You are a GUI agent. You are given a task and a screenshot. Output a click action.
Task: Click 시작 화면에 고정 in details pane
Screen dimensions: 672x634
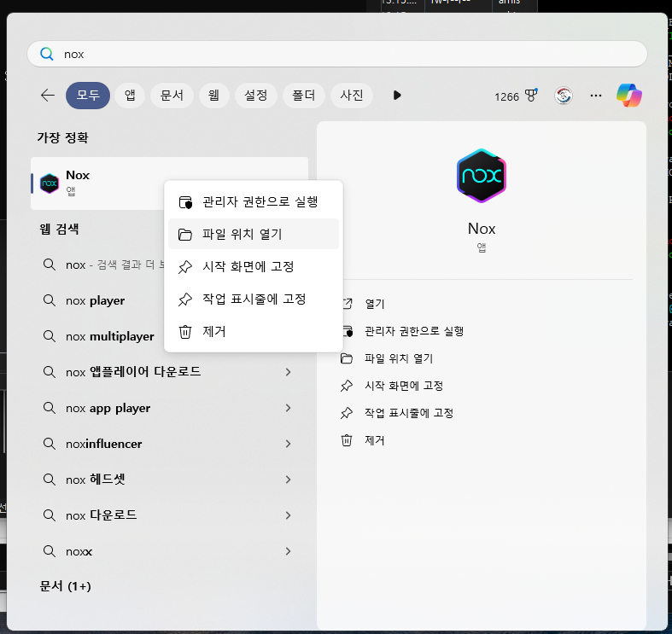404,386
